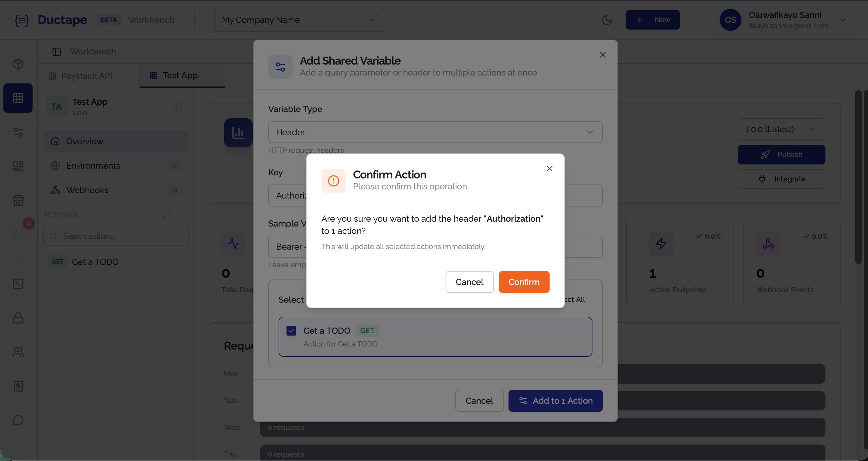Open the Billing receipt icon in the sidebar
The image size is (868, 461).
click(18, 386)
